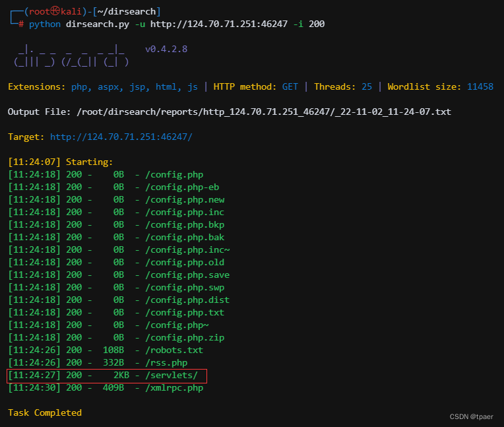This screenshot has width=504, height=427.
Task: Select the /config.php.inc~ result line
Action: [119, 250]
